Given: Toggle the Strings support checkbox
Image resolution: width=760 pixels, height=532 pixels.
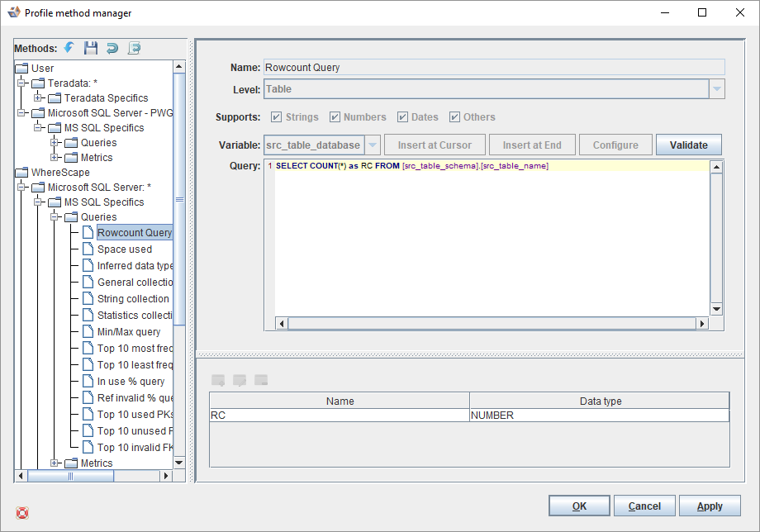Looking at the screenshot, I should [276, 116].
